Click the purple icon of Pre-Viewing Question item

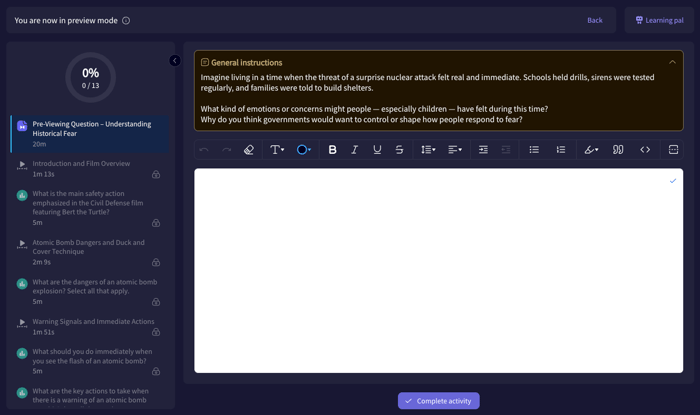tap(22, 126)
